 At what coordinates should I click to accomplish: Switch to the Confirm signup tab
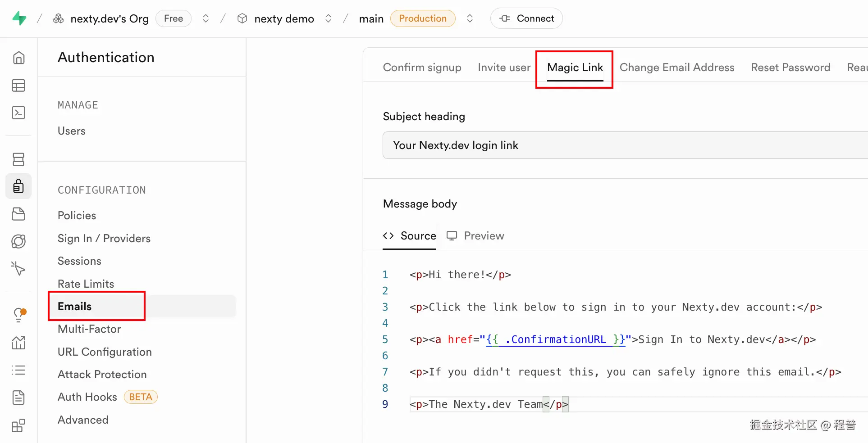click(422, 68)
